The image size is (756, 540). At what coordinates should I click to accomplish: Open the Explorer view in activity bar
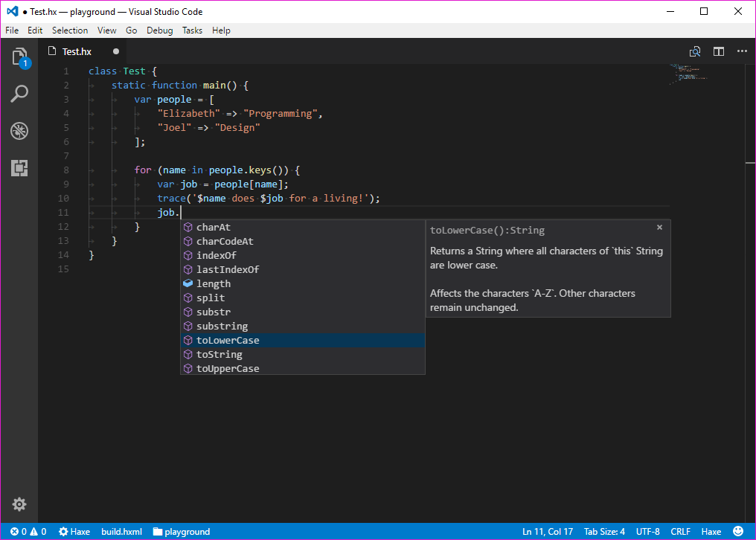point(20,58)
